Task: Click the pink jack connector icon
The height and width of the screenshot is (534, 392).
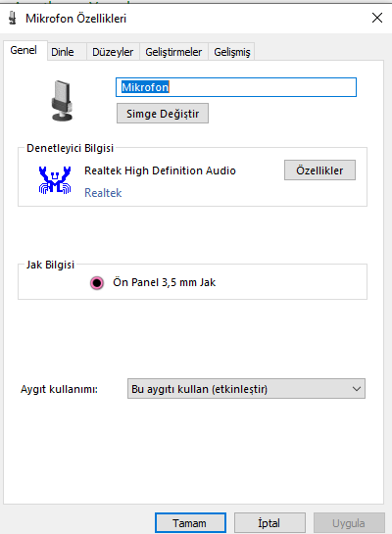Action: pos(97,282)
